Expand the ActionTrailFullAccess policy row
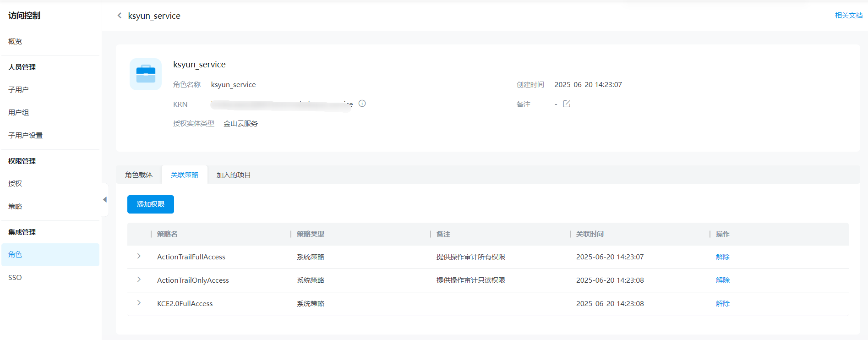 coord(139,257)
